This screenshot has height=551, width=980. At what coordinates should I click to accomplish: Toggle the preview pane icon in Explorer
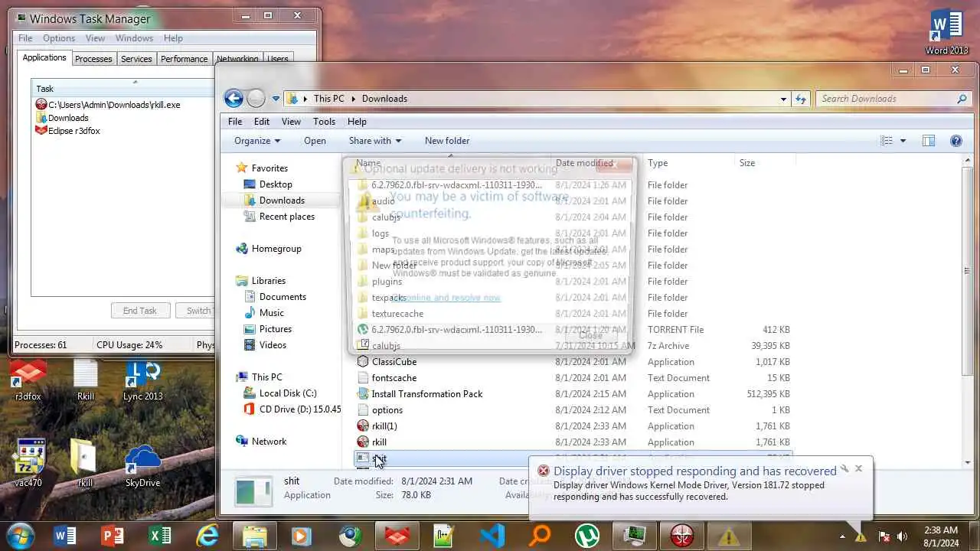[x=929, y=141]
